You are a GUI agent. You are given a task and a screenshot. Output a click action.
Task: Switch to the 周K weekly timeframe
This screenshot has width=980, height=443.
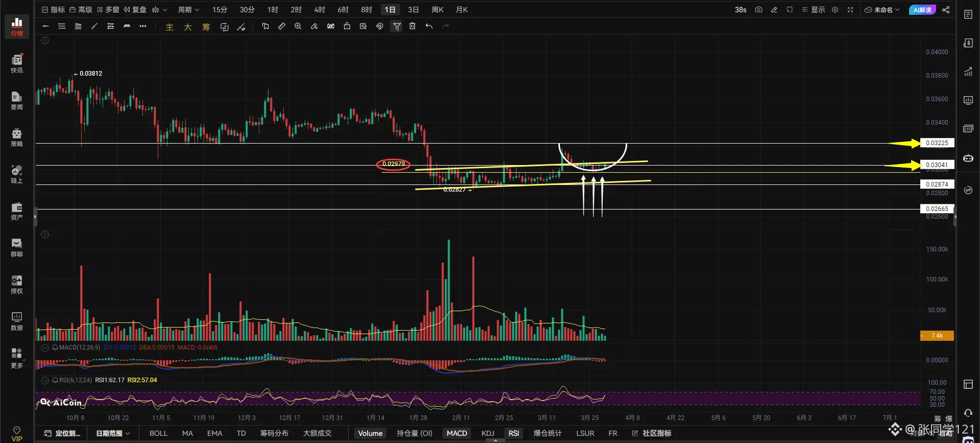point(437,10)
